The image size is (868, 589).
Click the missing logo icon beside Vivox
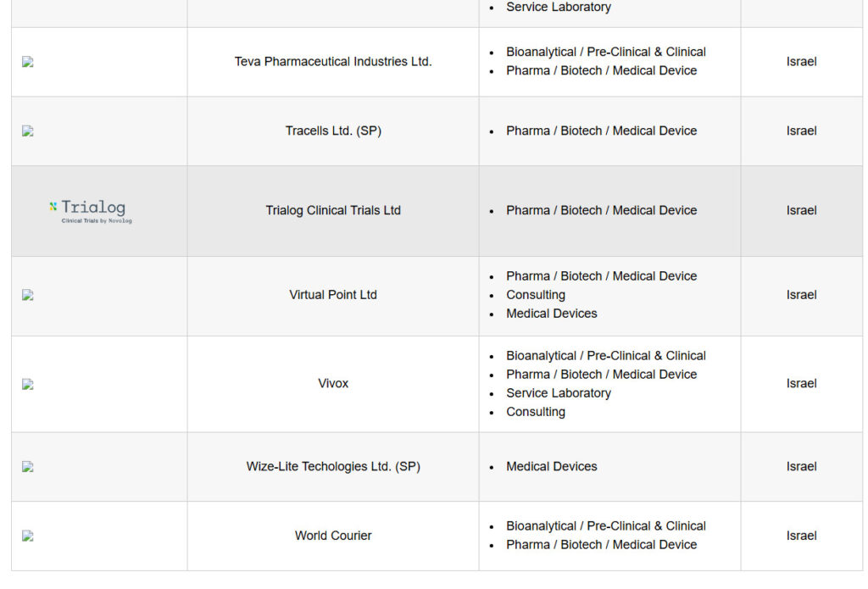click(28, 384)
